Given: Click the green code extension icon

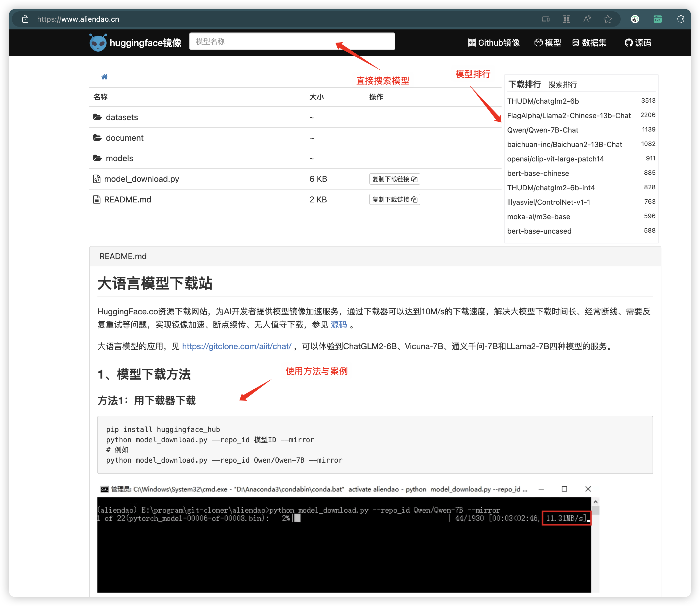Looking at the screenshot, I should click(x=657, y=19).
